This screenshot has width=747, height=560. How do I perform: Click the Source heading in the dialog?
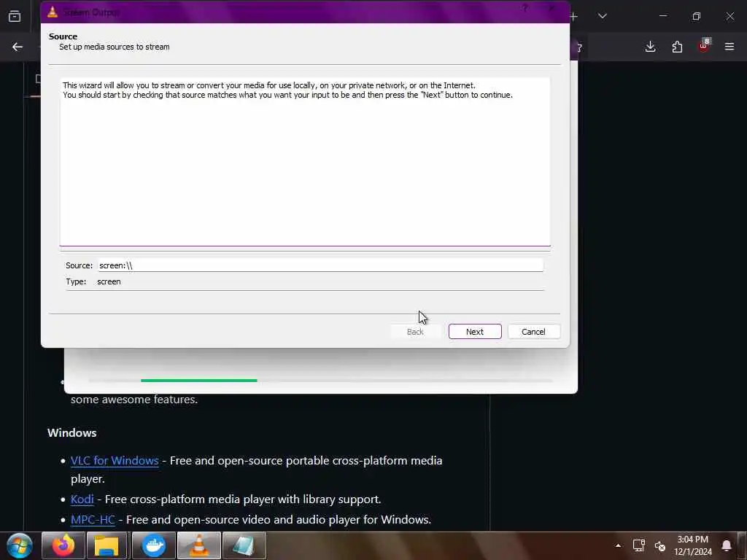point(63,36)
